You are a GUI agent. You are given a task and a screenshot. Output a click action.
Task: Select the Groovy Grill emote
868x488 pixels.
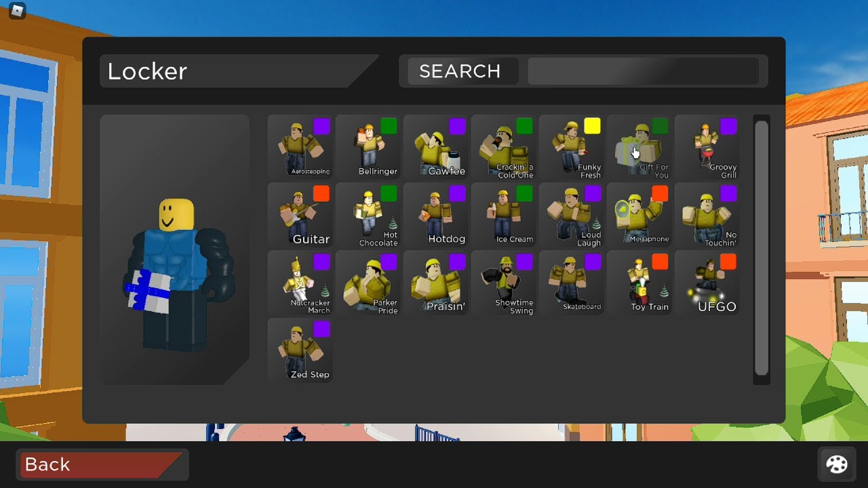(707, 147)
